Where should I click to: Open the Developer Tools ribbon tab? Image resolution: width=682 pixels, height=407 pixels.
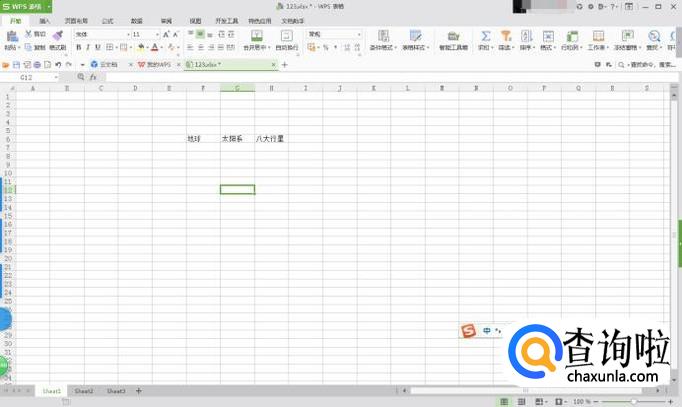(227, 21)
